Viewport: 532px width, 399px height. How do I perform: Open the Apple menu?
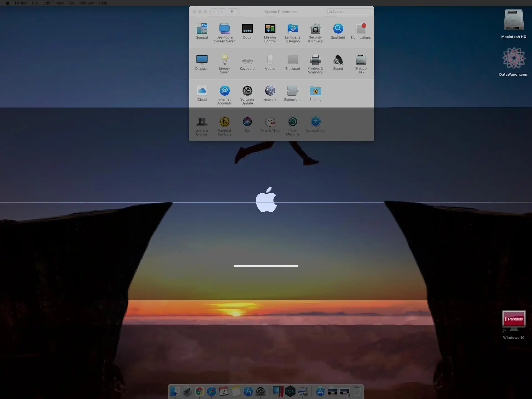point(7,3)
